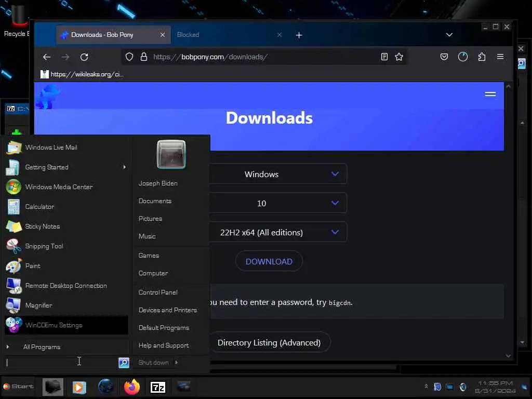532x399 pixels.
Task: Click the address bar URL field
Action: 264,57
